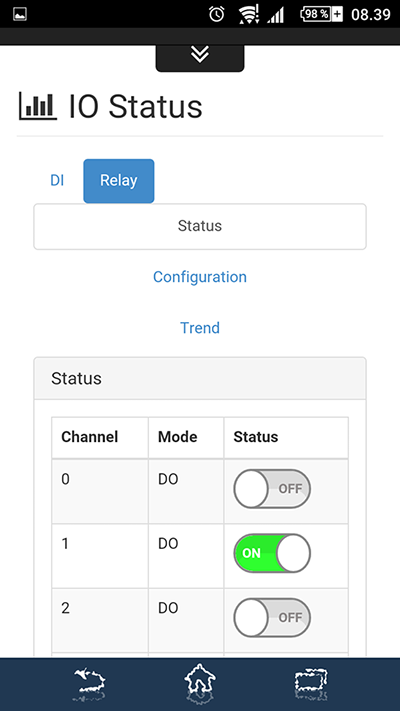Turn on the channel 2 relay switch
This screenshot has height=711, width=400.
[x=272, y=618]
